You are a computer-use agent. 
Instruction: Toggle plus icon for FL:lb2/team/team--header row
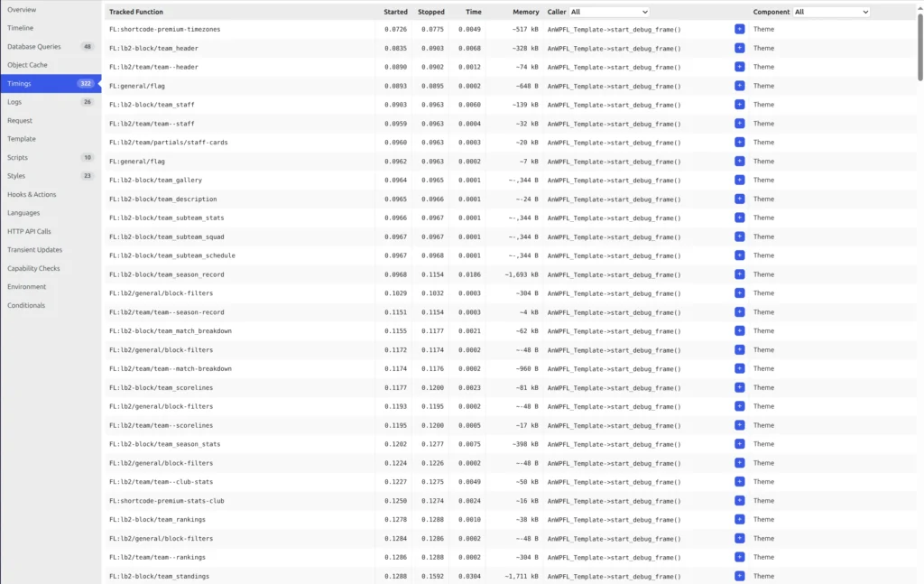tap(739, 67)
